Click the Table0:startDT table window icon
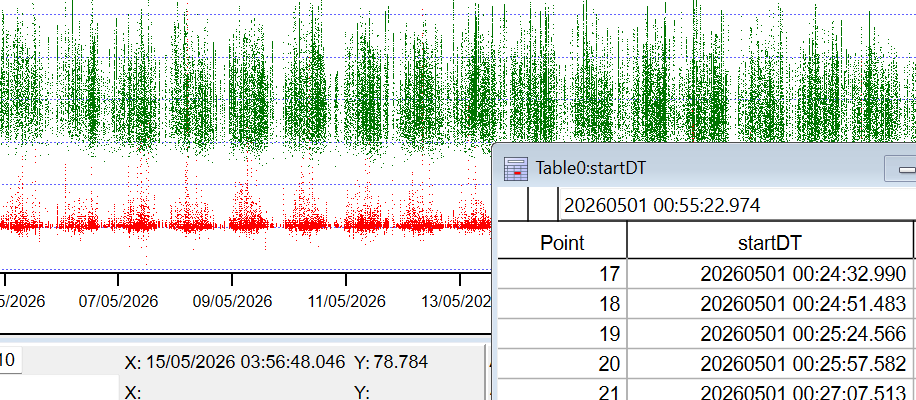 (516, 169)
